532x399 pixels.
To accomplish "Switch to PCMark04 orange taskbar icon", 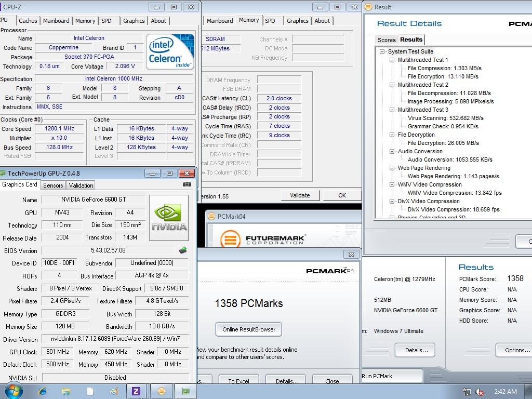I will 162,391.
